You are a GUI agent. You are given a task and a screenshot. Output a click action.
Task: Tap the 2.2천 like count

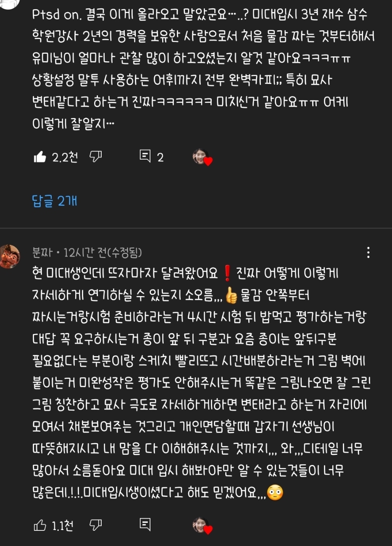tap(65, 157)
